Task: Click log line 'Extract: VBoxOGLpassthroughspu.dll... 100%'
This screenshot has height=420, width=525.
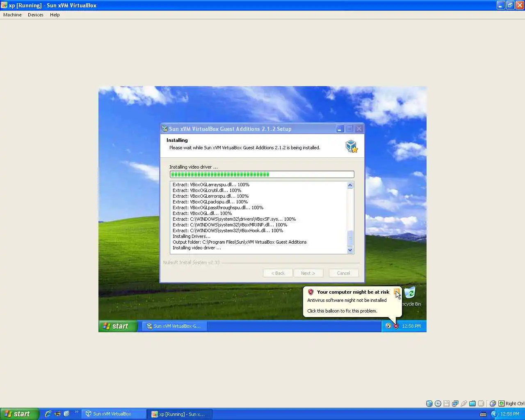Action: click(218, 208)
